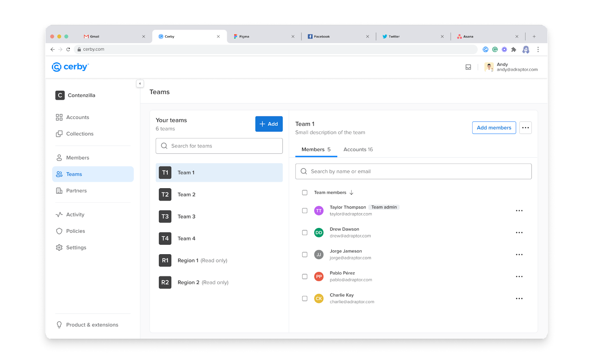This screenshot has height=364, width=593.
Task: Open the inbox icon in header
Action: pos(468,67)
